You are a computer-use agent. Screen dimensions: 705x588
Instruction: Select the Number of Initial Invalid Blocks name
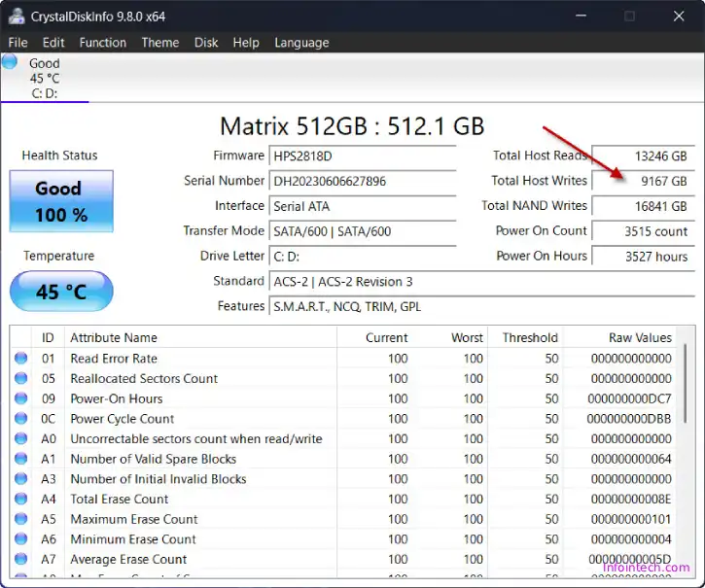(159, 479)
